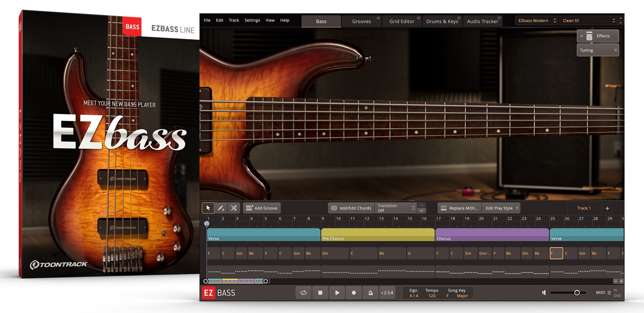This screenshot has height=313, width=644.
Task: Open the EZbass Modern library dropdown
Action: click(537, 21)
